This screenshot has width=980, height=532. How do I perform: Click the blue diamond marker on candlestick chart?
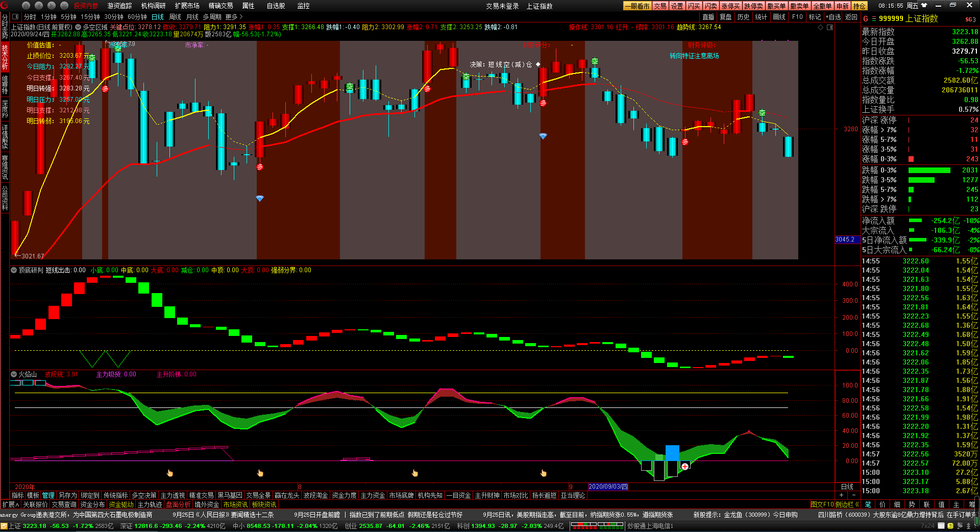tap(260, 198)
